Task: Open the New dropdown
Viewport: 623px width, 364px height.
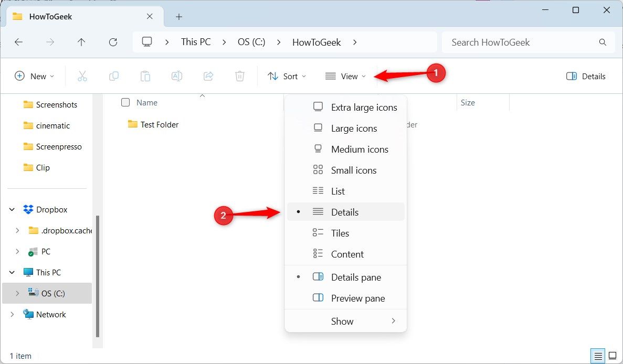Action: coord(34,76)
